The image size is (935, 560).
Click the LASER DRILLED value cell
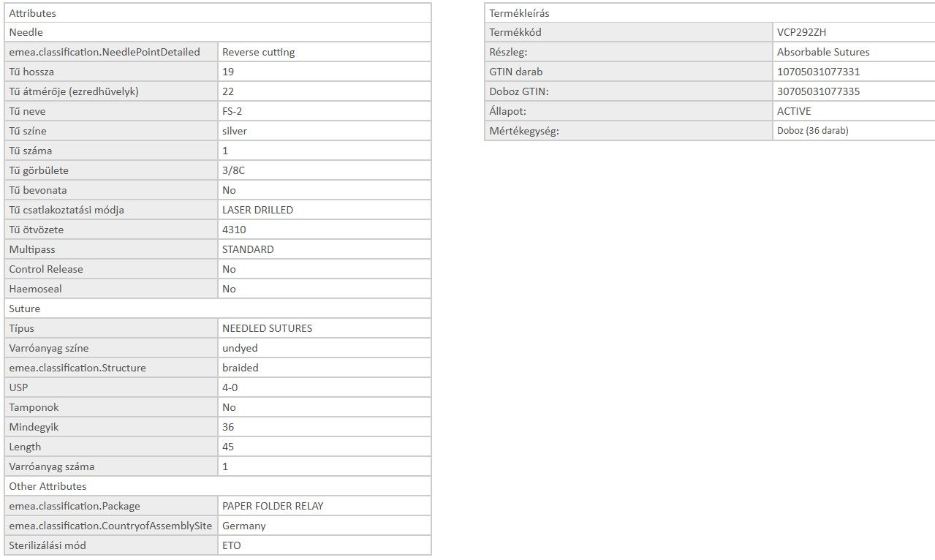click(257, 210)
